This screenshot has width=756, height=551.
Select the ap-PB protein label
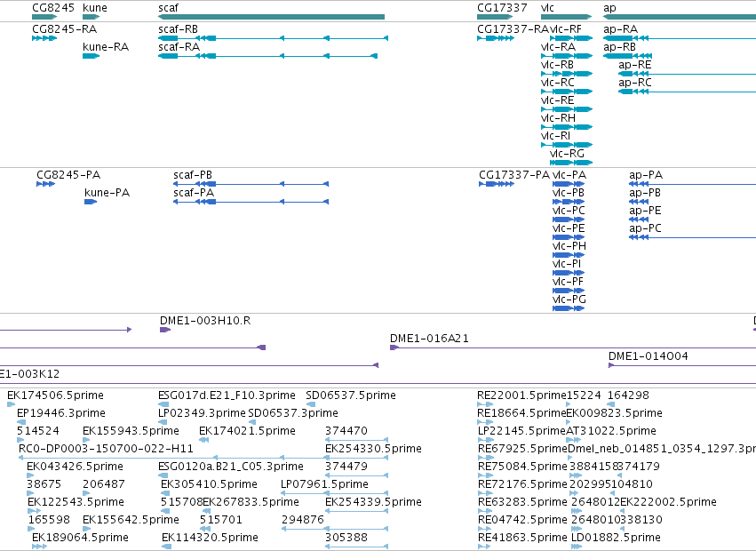pyautogui.click(x=645, y=193)
